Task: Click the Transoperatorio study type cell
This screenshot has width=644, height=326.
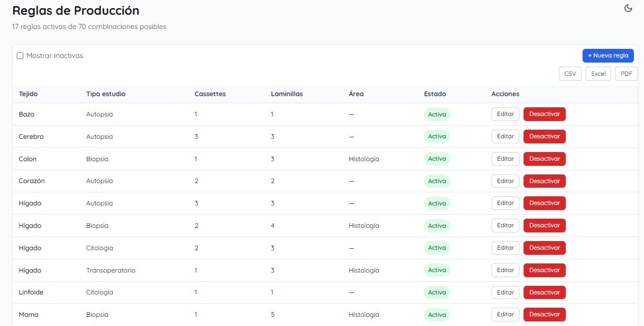Action: click(x=111, y=271)
